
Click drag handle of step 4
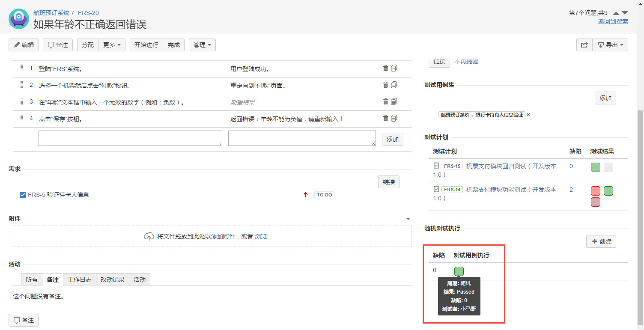(x=21, y=118)
